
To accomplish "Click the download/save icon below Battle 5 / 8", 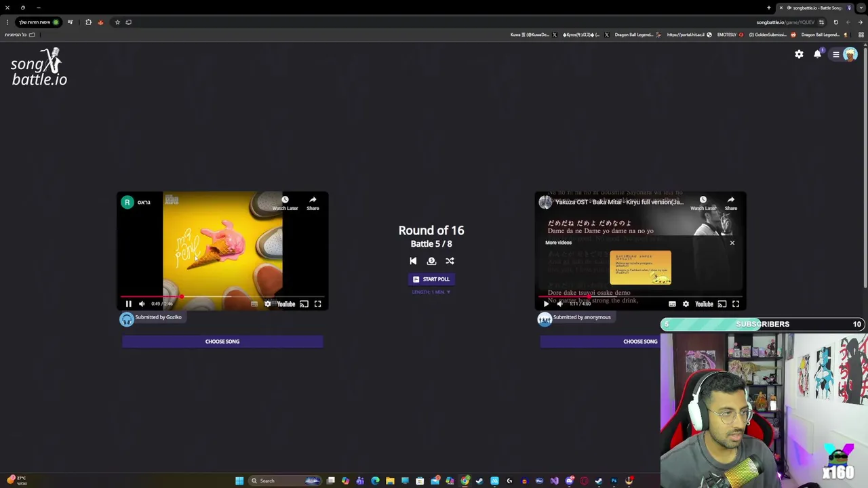I will tap(431, 261).
